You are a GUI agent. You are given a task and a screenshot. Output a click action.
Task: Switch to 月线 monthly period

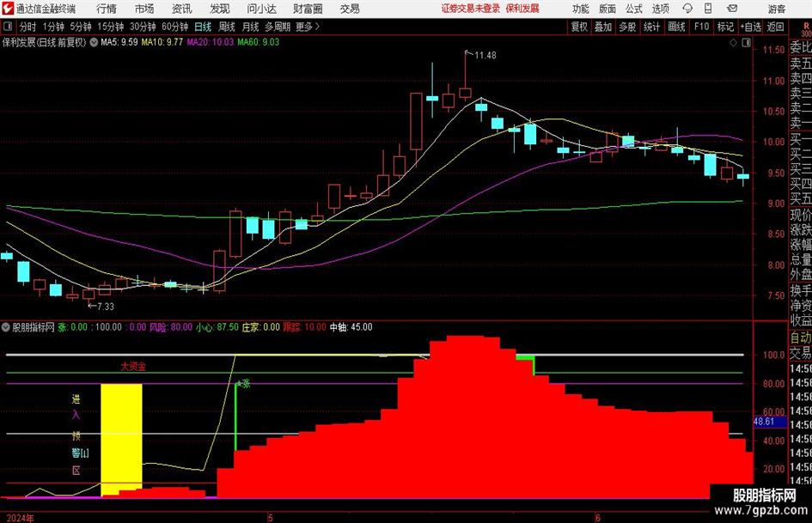click(250, 27)
